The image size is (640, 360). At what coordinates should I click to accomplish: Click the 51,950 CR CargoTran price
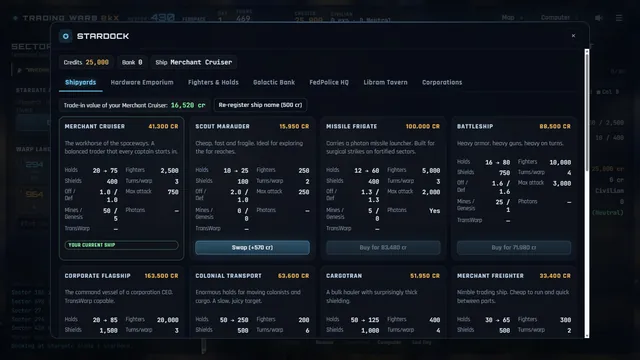tap(425, 276)
